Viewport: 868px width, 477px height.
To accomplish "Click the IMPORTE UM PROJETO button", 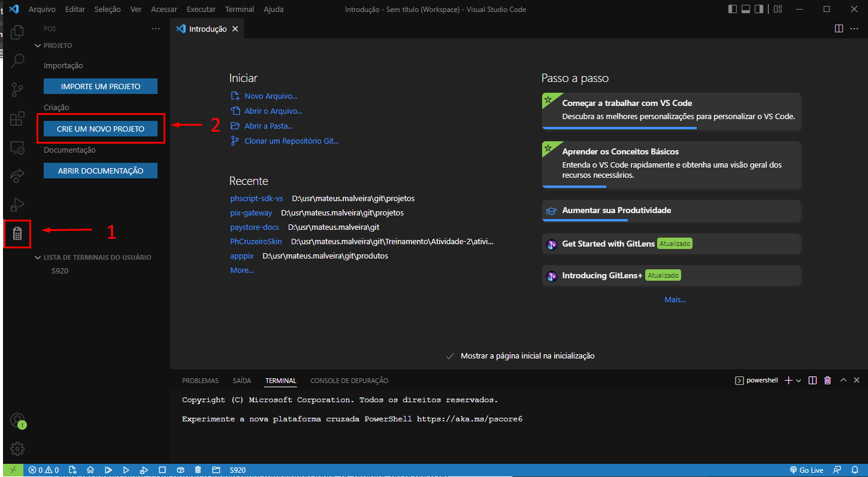I will [x=100, y=86].
